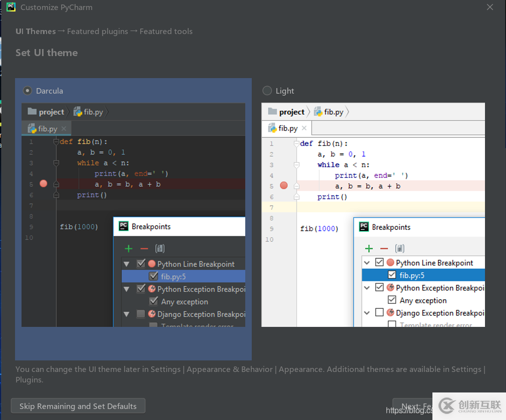Click red breakpoint dot in Darcula preview
The width and height of the screenshot is (506, 420).
click(x=44, y=184)
